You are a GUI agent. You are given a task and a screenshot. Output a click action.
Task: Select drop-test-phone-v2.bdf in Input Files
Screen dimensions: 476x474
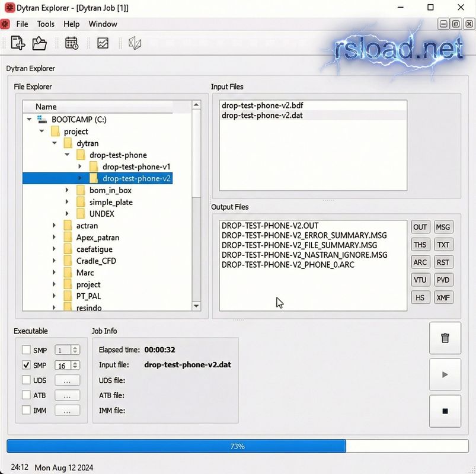pyautogui.click(x=262, y=105)
